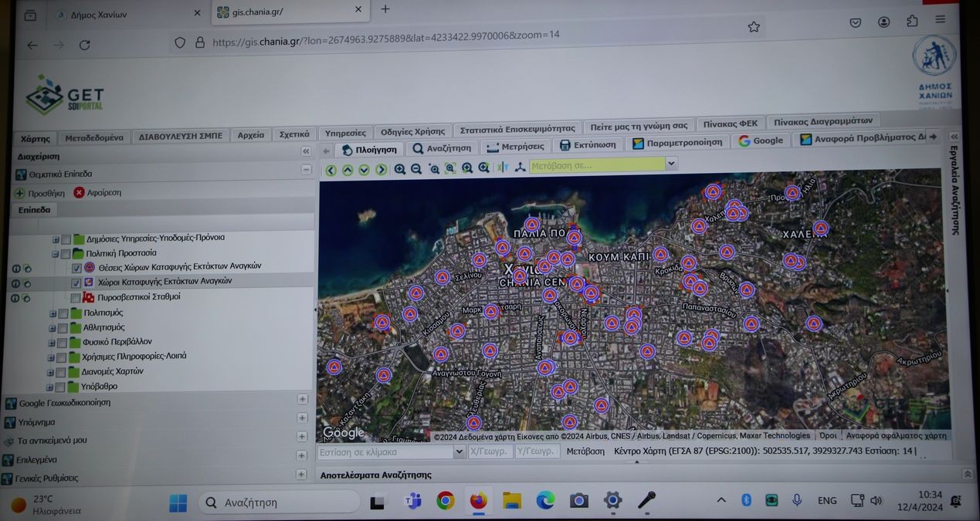Click the Μετάβαση button below the map
The width and height of the screenshot is (980, 521).
click(x=585, y=451)
